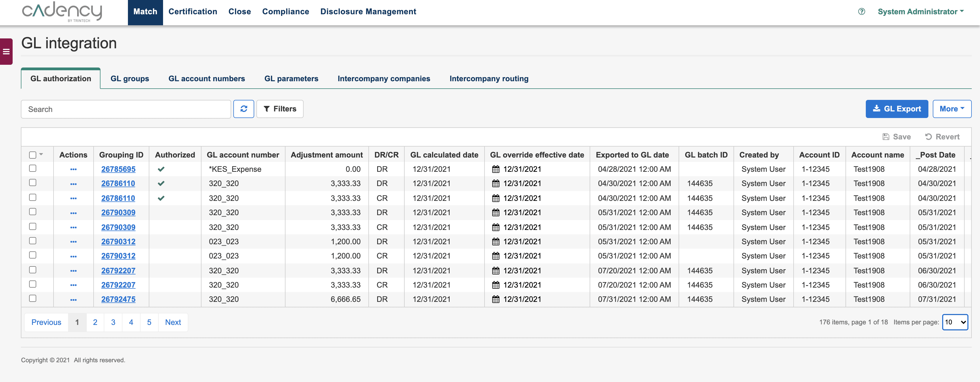Go to the Next page of results
This screenshot has width=980, height=382.
tap(173, 322)
